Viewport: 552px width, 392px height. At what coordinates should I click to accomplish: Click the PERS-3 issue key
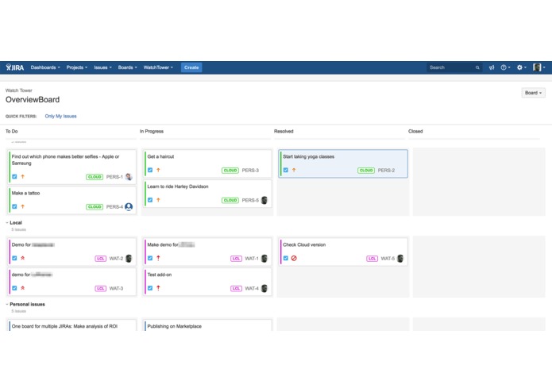(x=250, y=170)
